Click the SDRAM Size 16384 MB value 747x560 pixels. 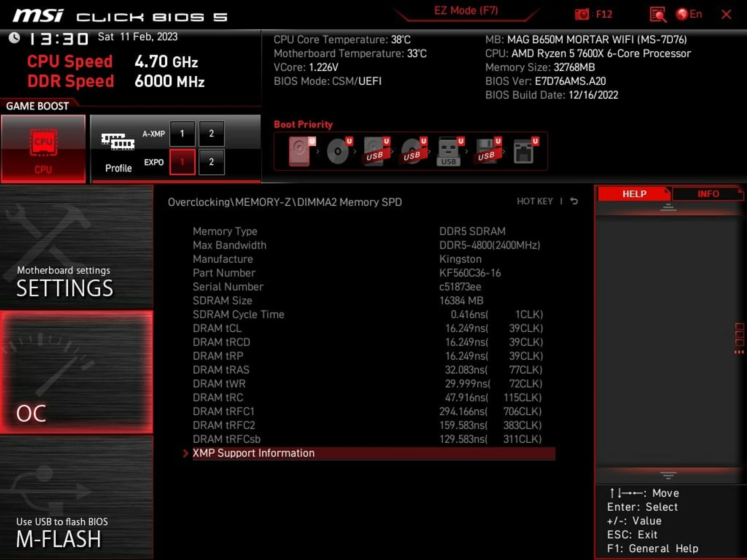(461, 301)
